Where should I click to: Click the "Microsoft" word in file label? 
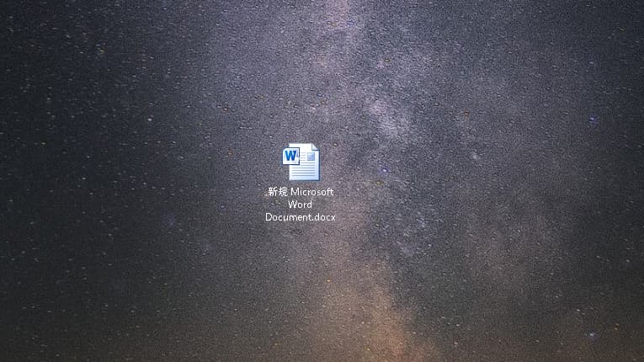click(311, 192)
